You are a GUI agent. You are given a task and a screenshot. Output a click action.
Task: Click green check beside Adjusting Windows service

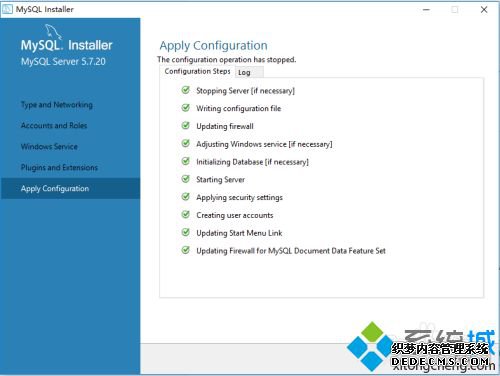[186, 143]
